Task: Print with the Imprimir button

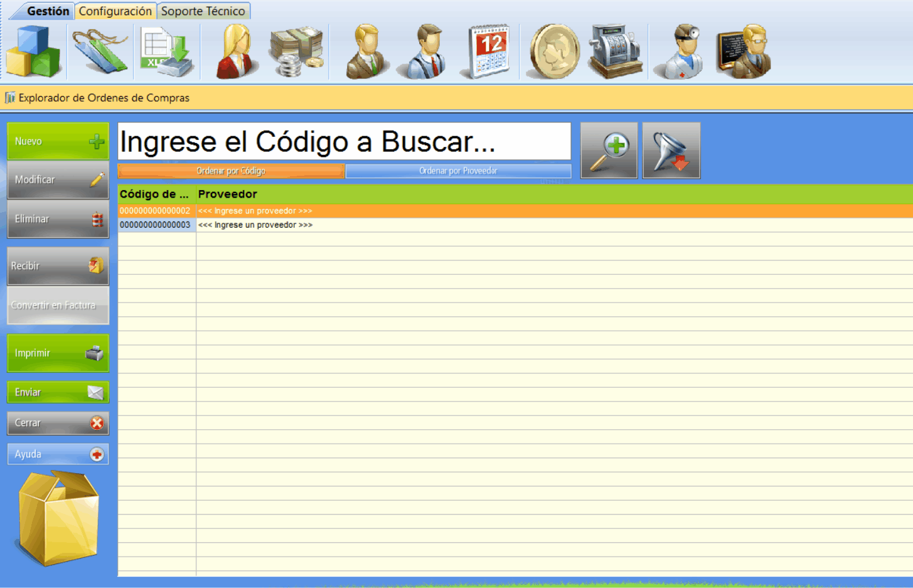Action: [x=58, y=353]
